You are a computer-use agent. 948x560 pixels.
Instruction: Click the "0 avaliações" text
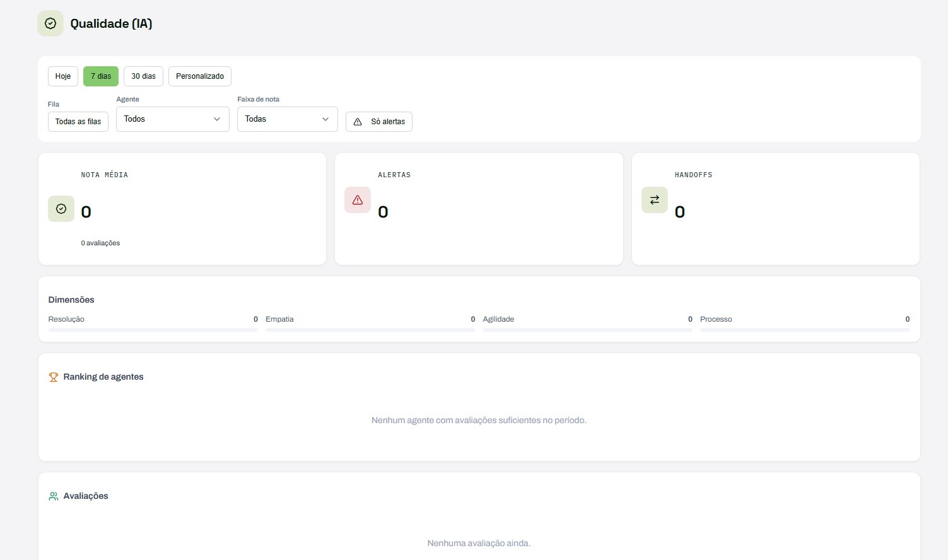(x=100, y=243)
